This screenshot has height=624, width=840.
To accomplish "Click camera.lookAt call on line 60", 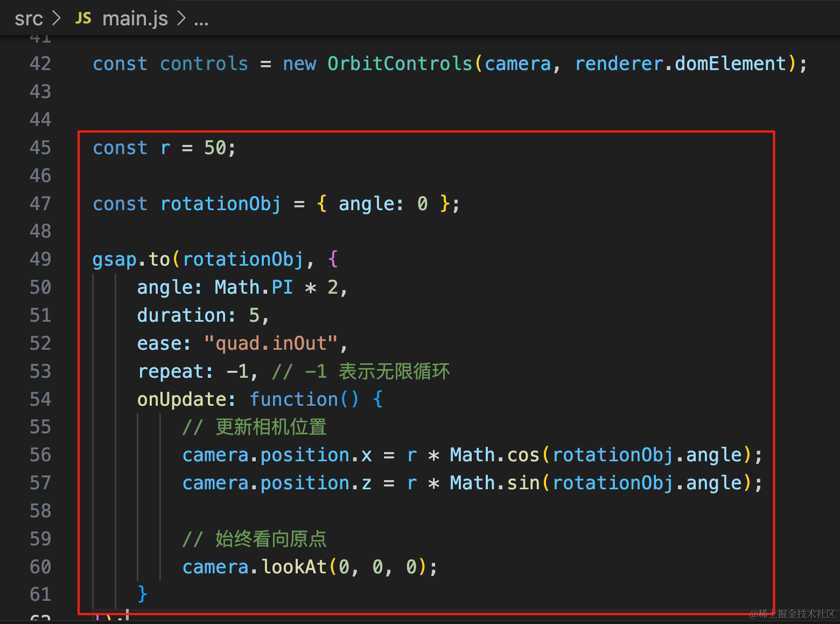I will [255, 567].
